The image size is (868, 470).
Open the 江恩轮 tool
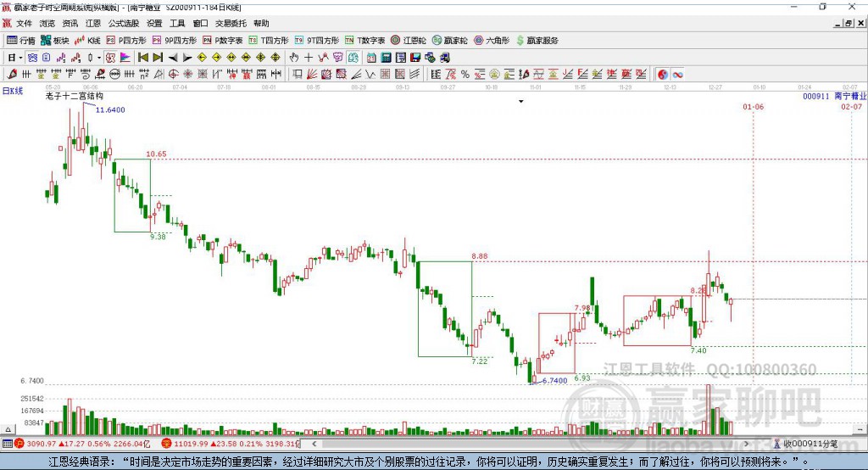point(409,41)
